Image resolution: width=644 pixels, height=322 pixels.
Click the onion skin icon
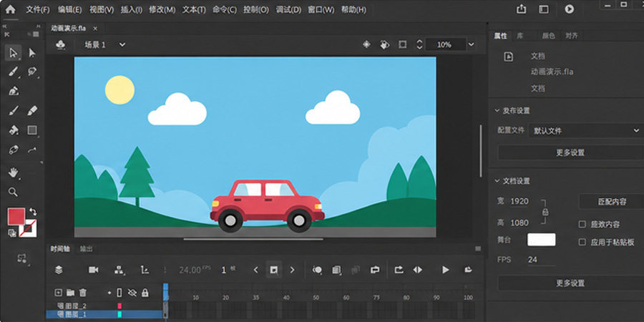[317, 270]
